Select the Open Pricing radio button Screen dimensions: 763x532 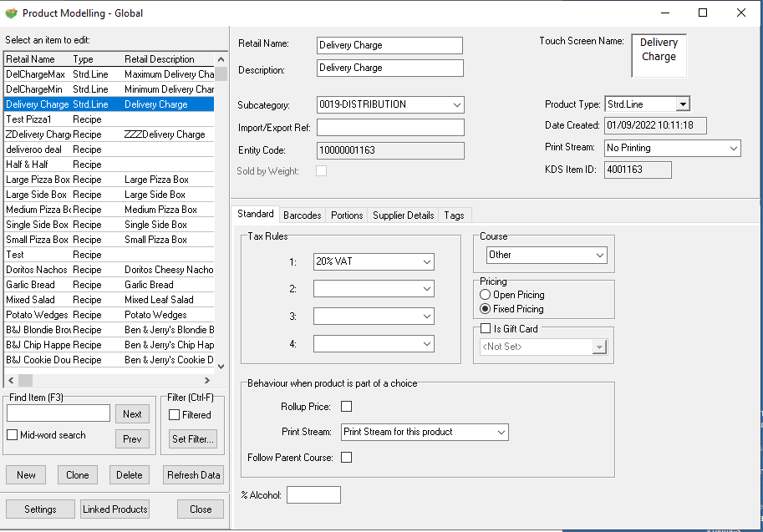[486, 295]
